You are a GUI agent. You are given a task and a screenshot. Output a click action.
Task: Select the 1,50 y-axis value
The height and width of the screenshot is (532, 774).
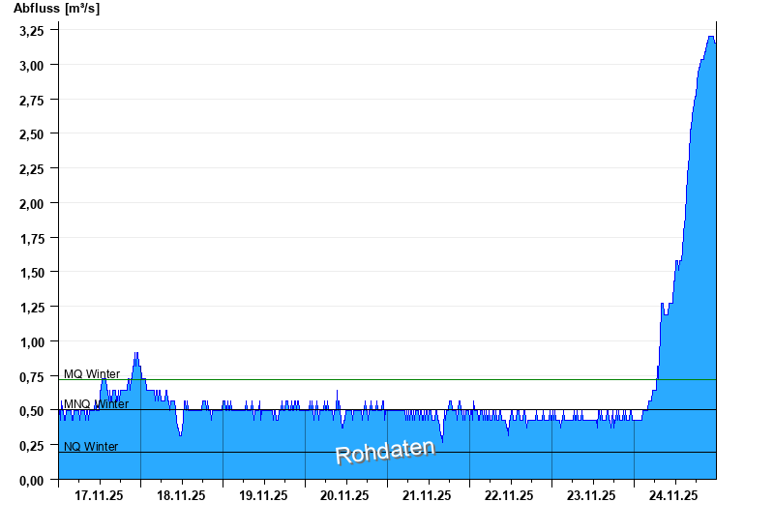click(32, 273)
